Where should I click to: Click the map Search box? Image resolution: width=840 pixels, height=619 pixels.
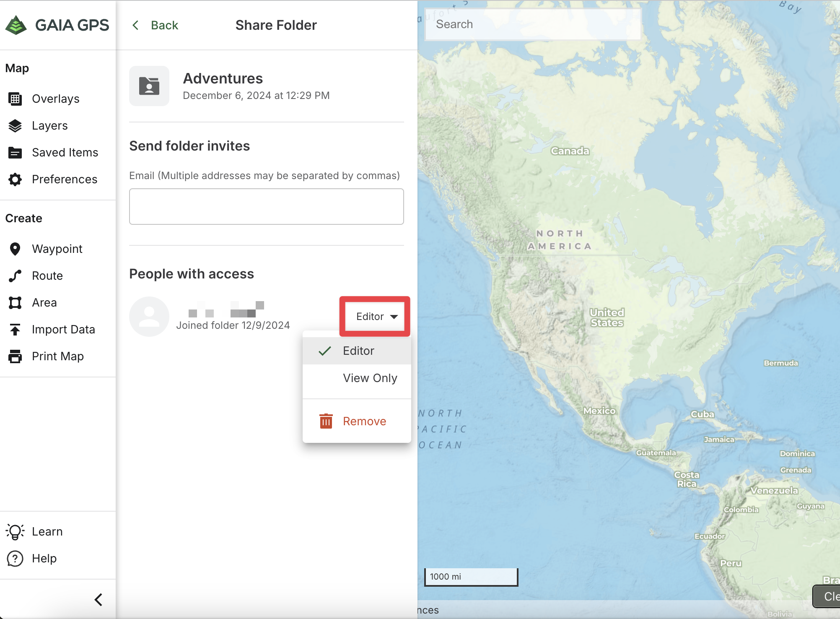533,24
